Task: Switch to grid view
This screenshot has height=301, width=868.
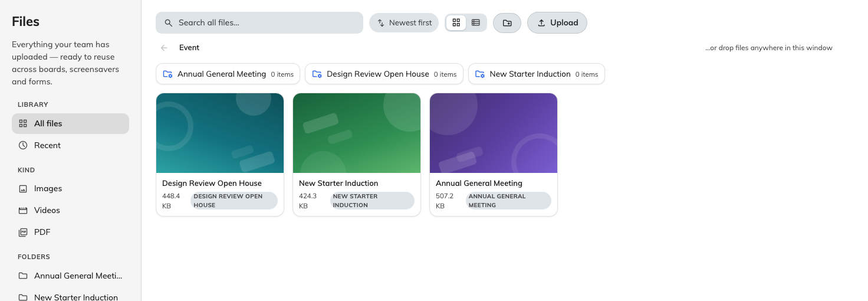Action: point(456,23)
